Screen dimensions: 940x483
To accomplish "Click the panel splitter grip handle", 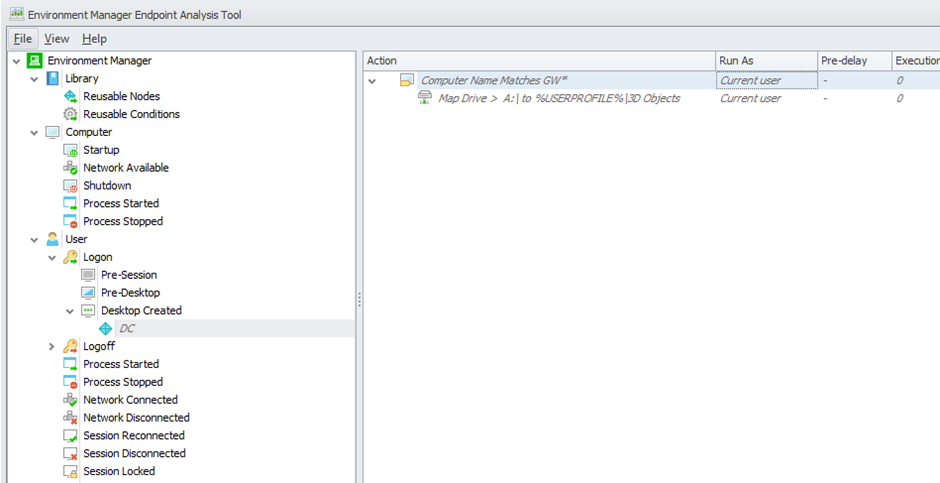I will 359,299.
